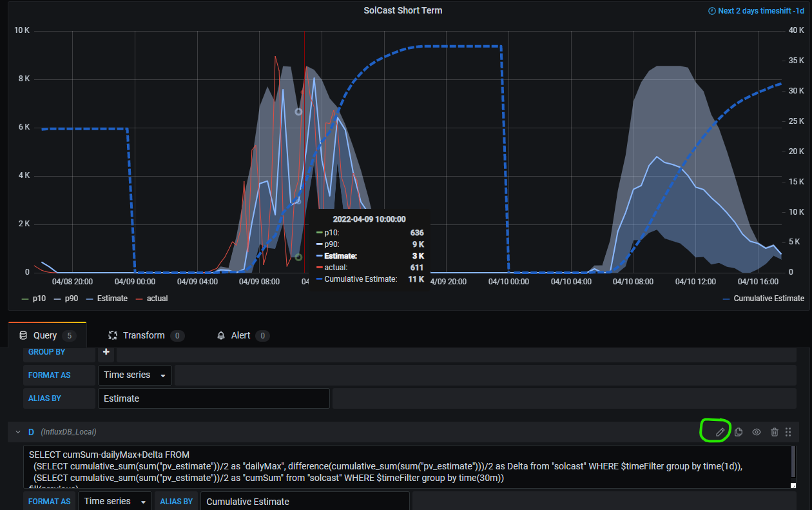
Task: Click the p10 legend color line
Action: point(25,299)
